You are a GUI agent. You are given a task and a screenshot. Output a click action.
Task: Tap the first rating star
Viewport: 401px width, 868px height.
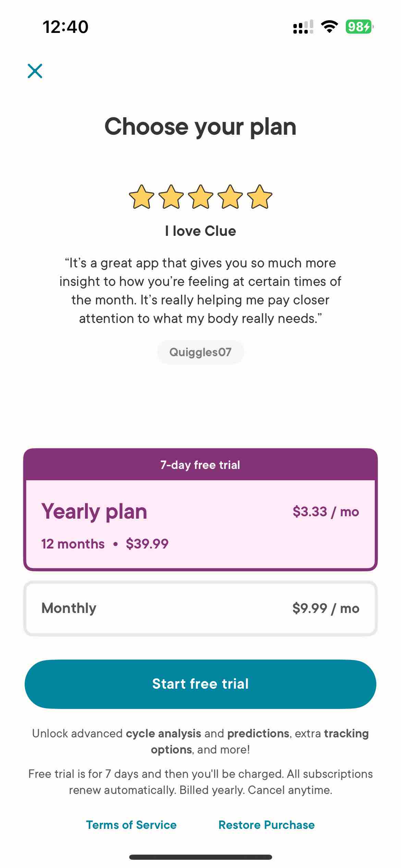click(x=142, y=197)
